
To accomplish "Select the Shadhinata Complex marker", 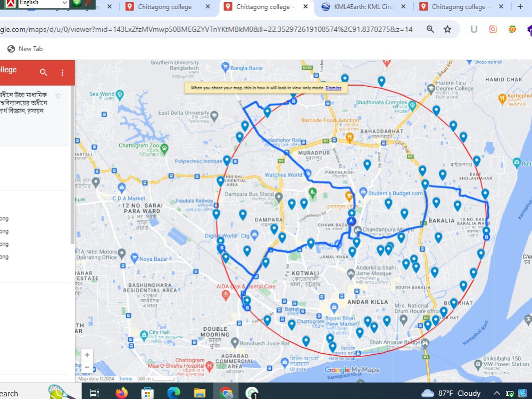I will tap(412, 104).
